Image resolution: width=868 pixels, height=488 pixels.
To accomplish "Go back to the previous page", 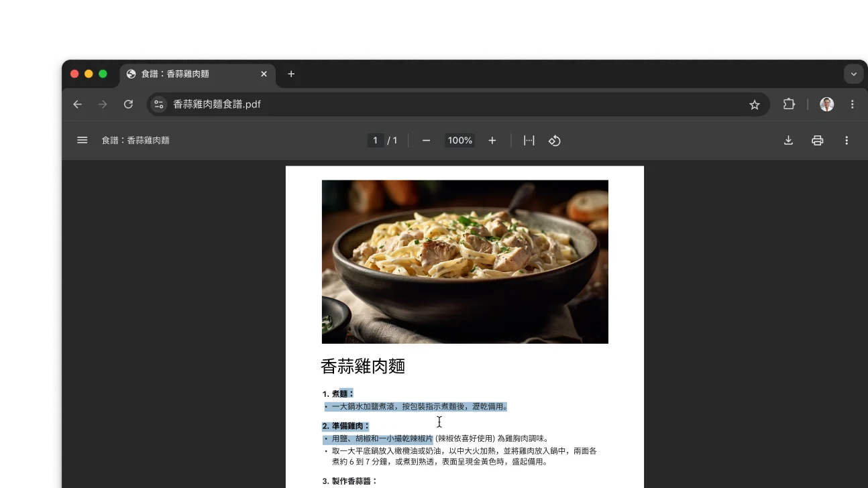I will (77, 104).
